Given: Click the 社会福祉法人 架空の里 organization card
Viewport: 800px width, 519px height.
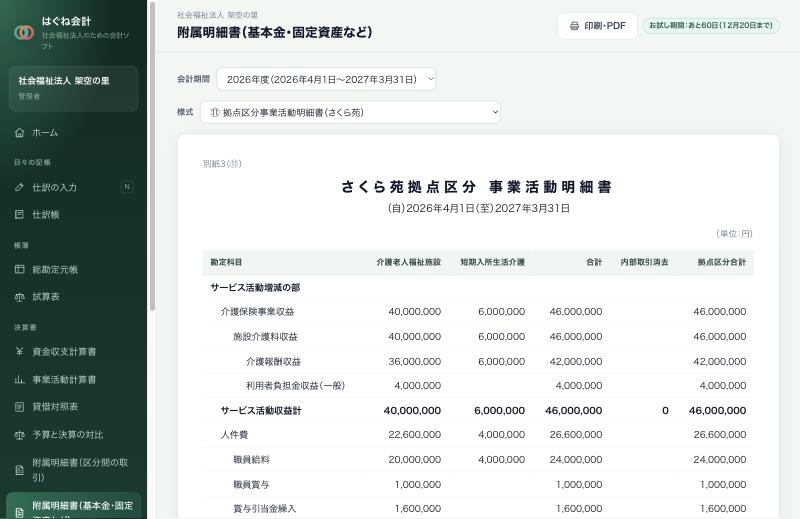Looking at the screenshot, I should coord(73,88).
